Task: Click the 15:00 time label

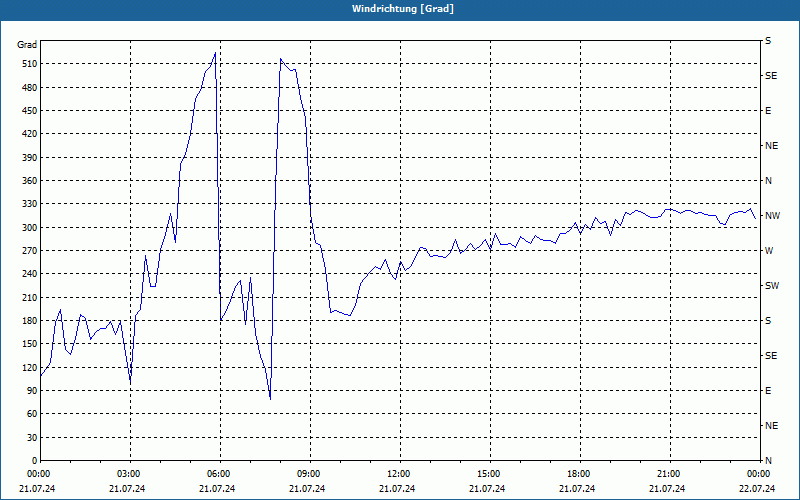Action: (487, 474)
